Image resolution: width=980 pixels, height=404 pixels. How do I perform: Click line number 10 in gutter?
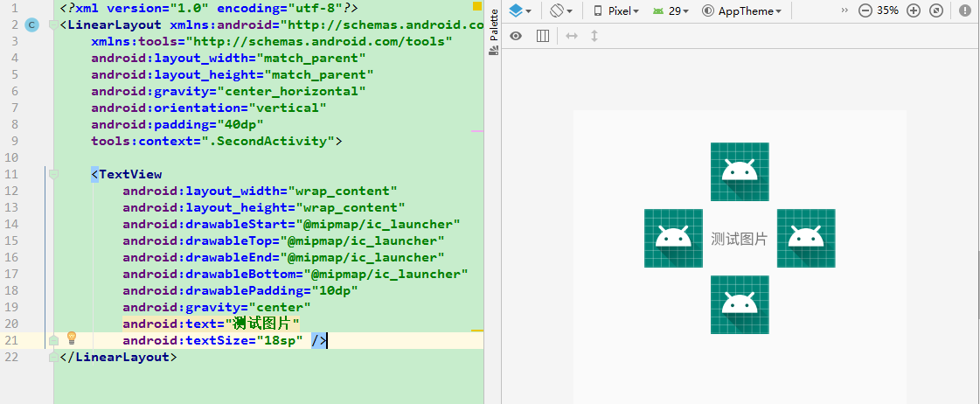[10, 157]
